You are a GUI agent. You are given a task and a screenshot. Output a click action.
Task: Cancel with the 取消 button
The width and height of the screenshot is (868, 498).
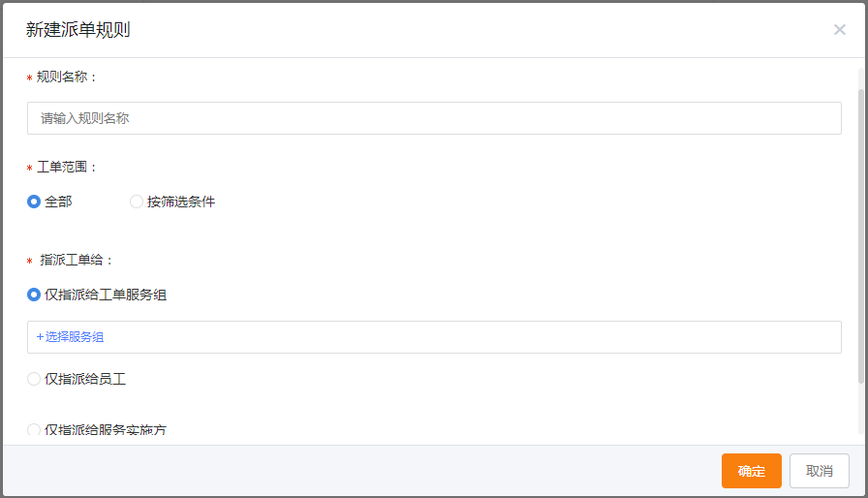click(820, 471)
